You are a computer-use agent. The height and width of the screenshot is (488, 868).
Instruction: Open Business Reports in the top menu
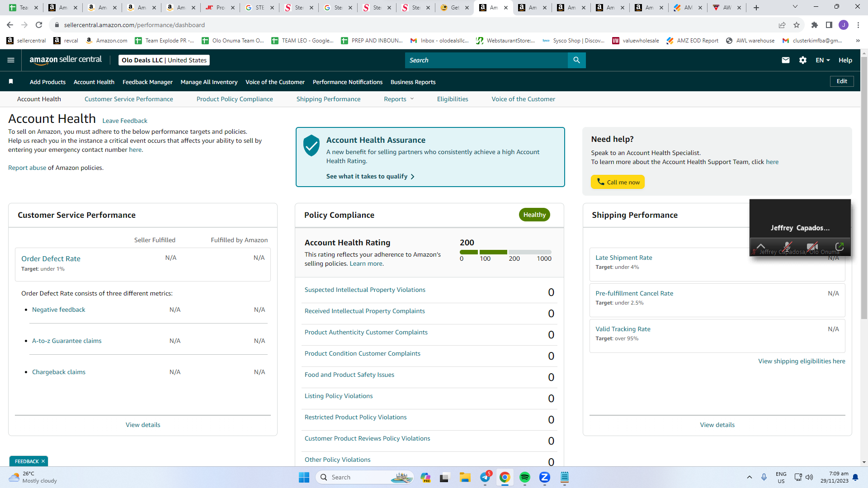point(413,82)
